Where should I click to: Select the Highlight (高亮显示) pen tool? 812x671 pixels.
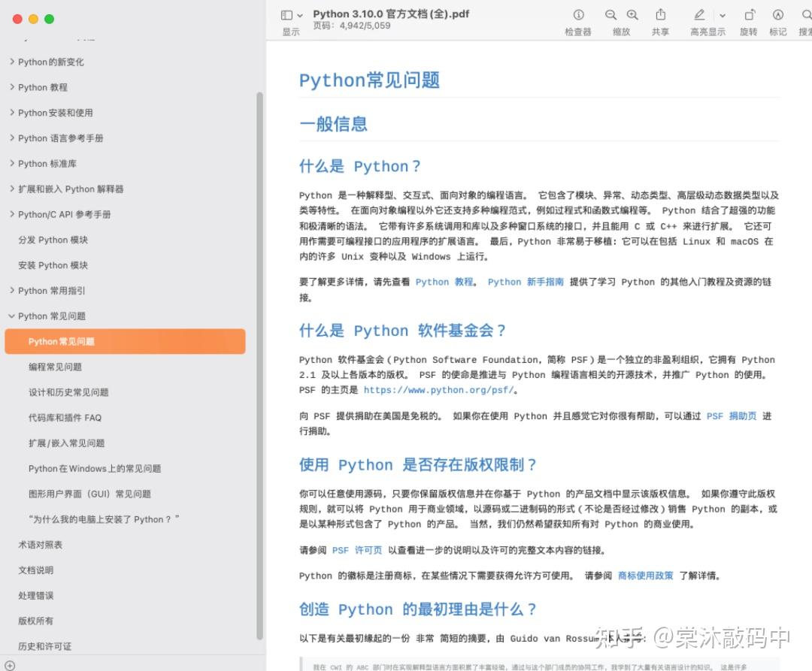click(698, 14)
